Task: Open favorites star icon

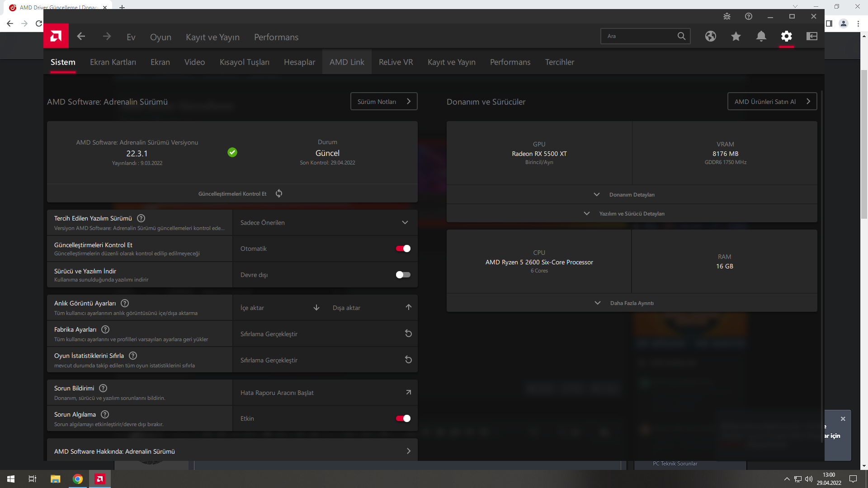Action: point(736,36)
